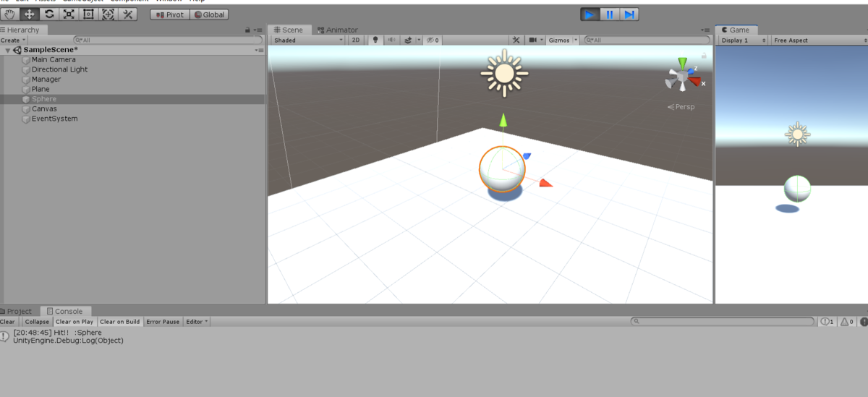Toggle 2D mode in Scene view
Viewport: 868px width, 397px height.
356,40
